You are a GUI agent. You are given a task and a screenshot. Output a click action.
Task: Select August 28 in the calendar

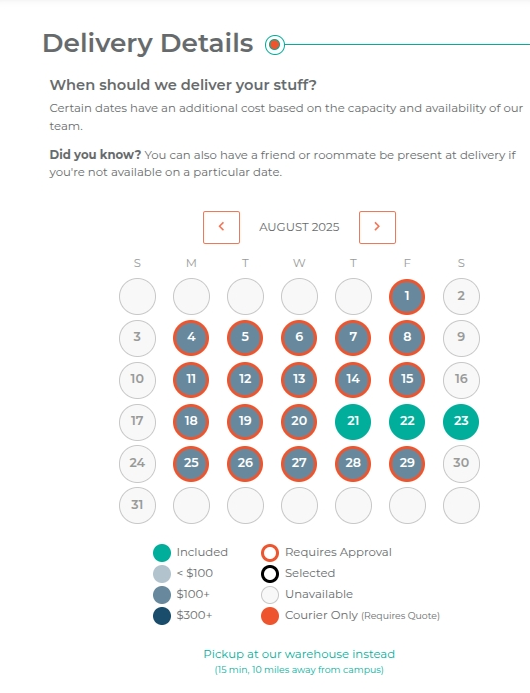(x=353, y=464)
